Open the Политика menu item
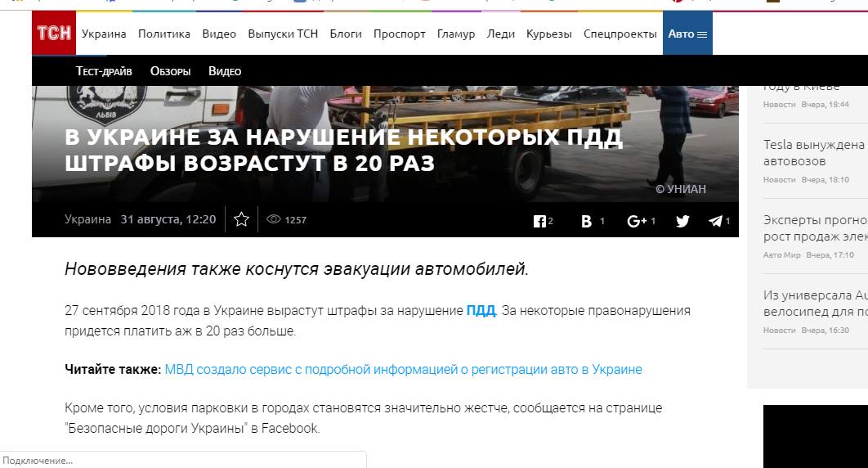The image size is (868, 468). pos(163,34)
